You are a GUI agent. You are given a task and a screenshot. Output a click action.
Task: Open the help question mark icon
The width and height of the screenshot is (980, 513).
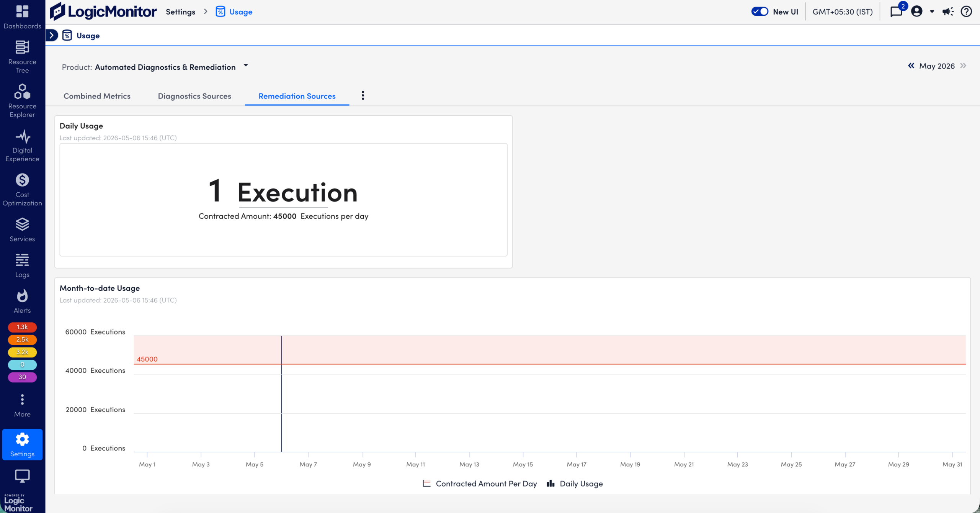click(966, 11)
